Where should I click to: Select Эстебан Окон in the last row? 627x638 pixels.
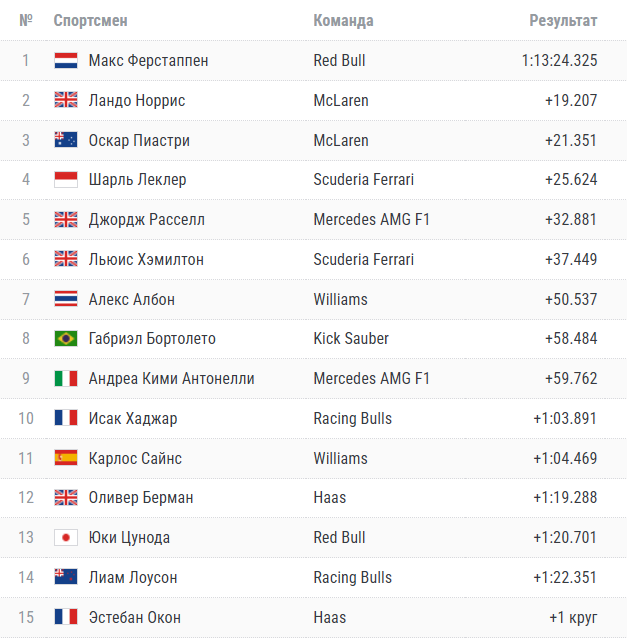coord(134,617)
